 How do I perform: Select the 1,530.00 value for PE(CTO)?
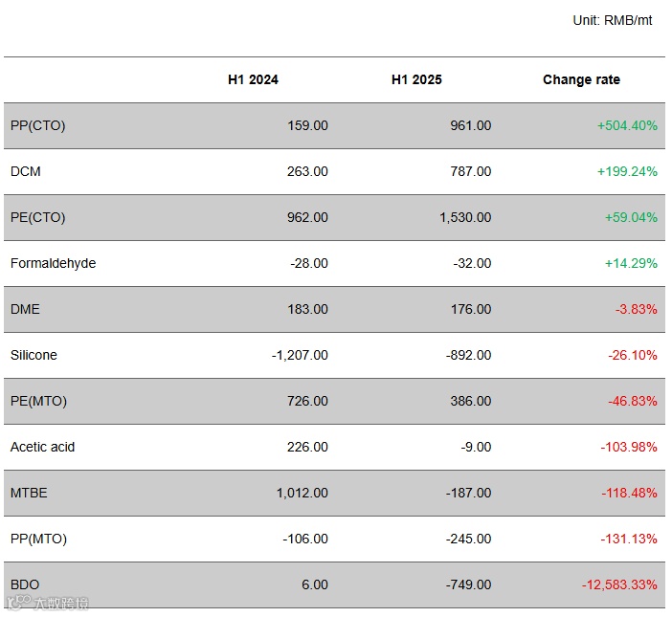pyautogui.click(x=465, y=217)
